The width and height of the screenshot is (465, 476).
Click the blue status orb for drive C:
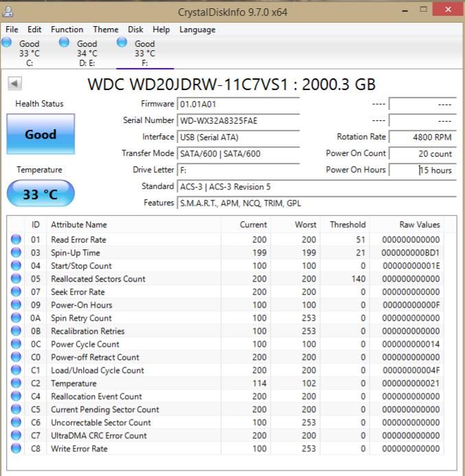coord(6,42)
